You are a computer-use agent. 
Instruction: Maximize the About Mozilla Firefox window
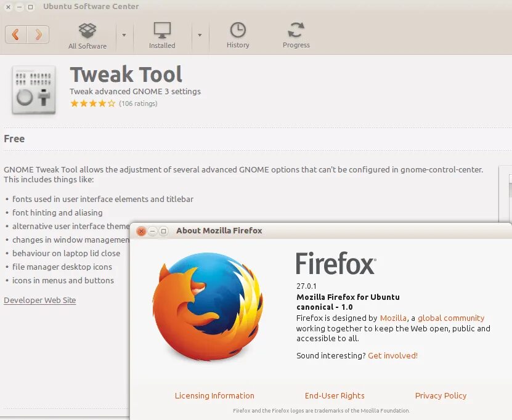164,231
